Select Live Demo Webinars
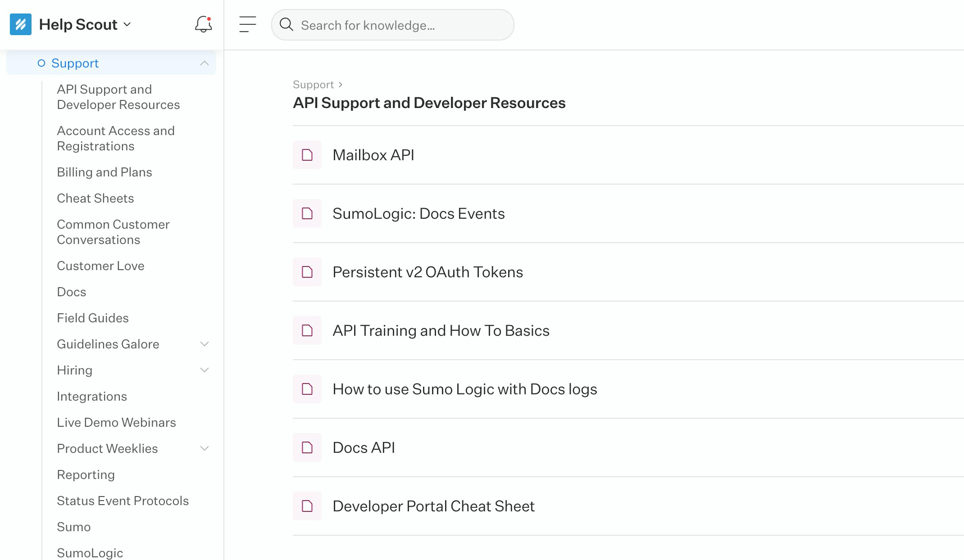Viewport: 964px width, 560px height. (x=116, y=422)
